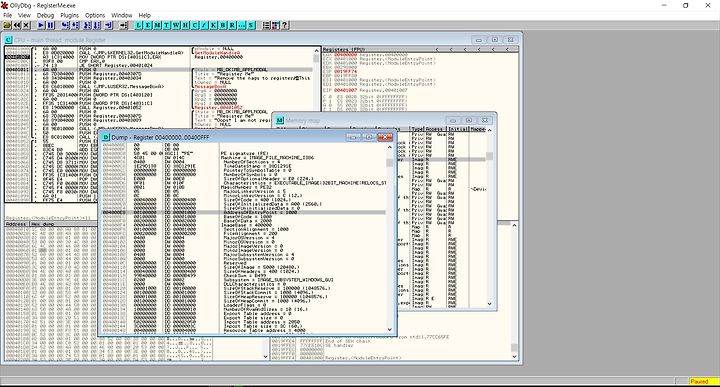Click Access column header in Memory map

click(x=436, y=129)
